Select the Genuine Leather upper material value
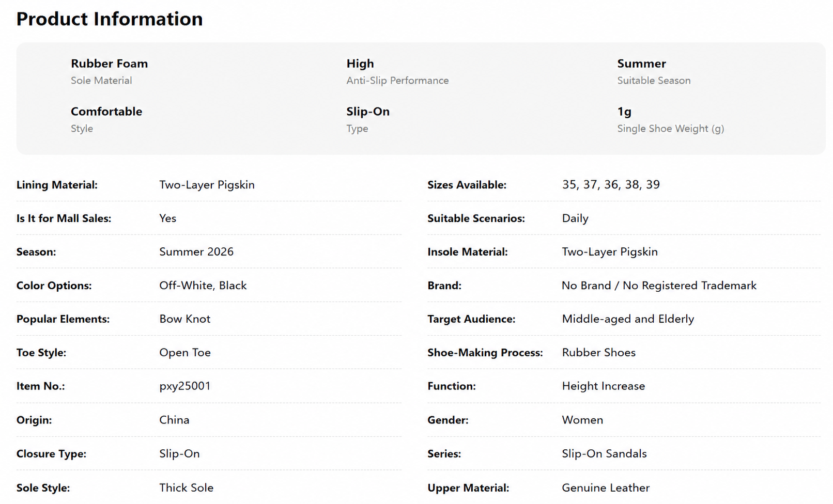Image resolution: width=833 pixels, height=504 pixels. click(606, 487)
